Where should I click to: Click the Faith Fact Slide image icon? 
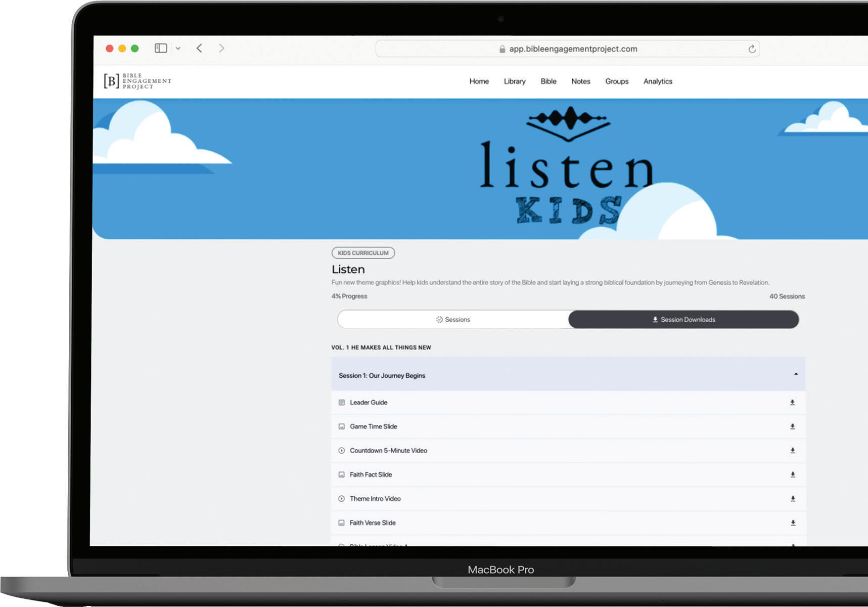tap(342, 474)
